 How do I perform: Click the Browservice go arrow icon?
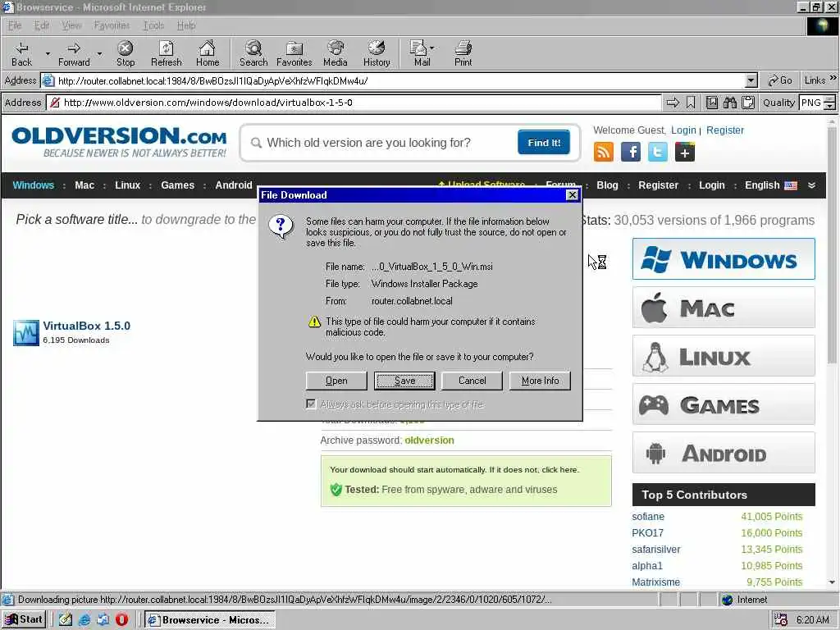(673, 103)
